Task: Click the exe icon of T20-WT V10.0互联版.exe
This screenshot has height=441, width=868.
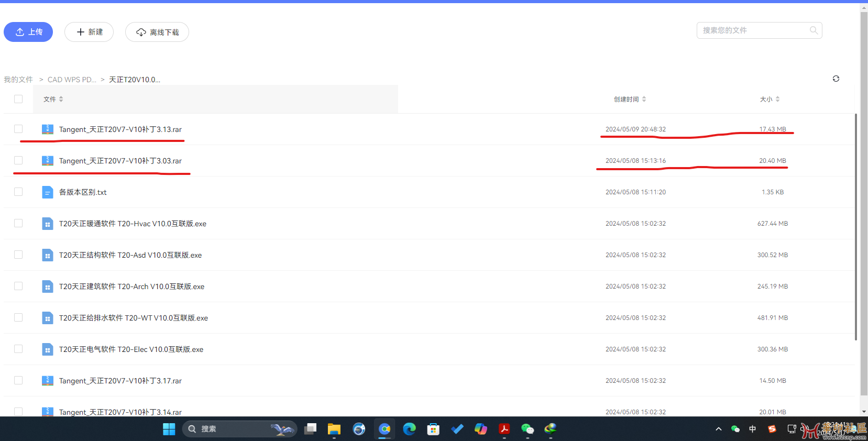Action: (x=48, y=318)
